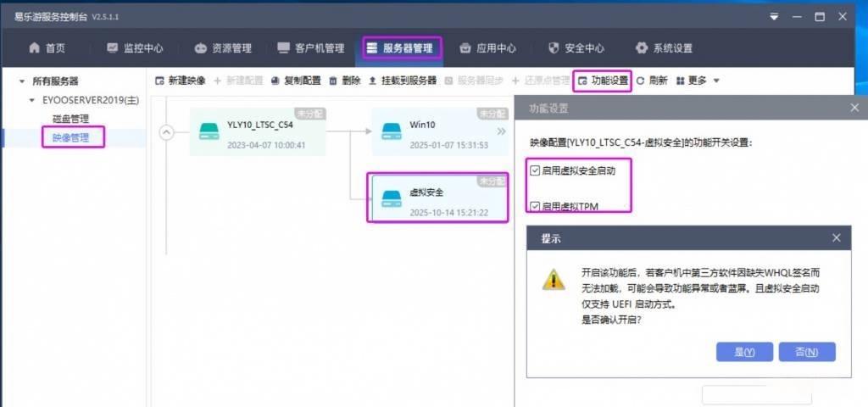Image resolution: width=868 pixels, height=407 pixels.
Task: Expand the Win10 card double-chevron
Action: (501, 131)
